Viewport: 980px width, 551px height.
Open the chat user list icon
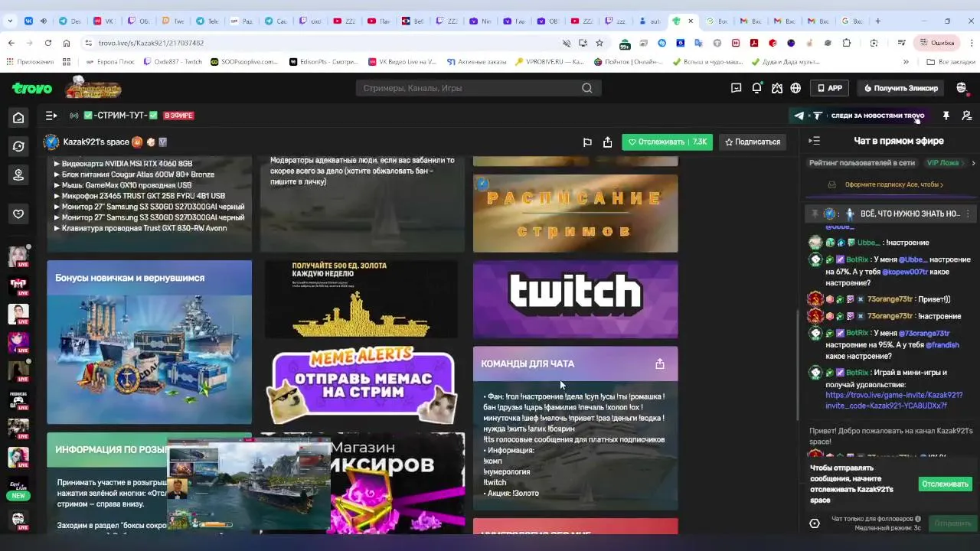967,116
